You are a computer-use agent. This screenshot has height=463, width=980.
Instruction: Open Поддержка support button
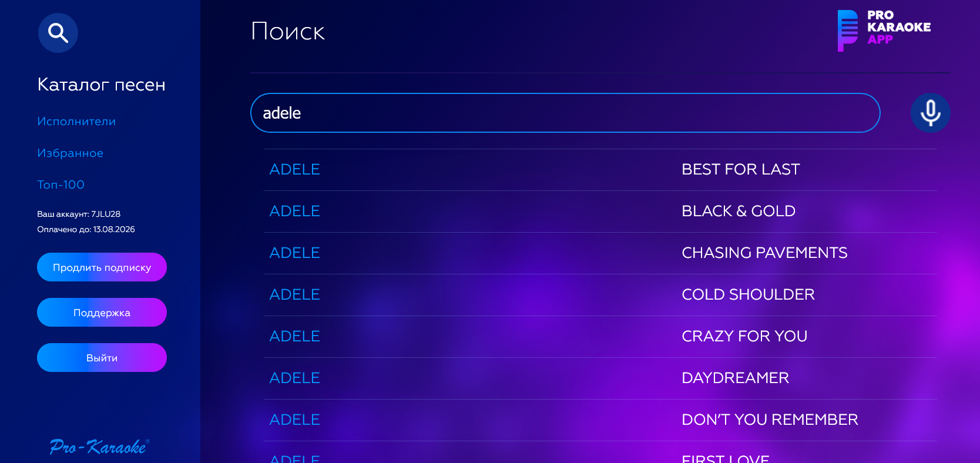coord(102,313)
